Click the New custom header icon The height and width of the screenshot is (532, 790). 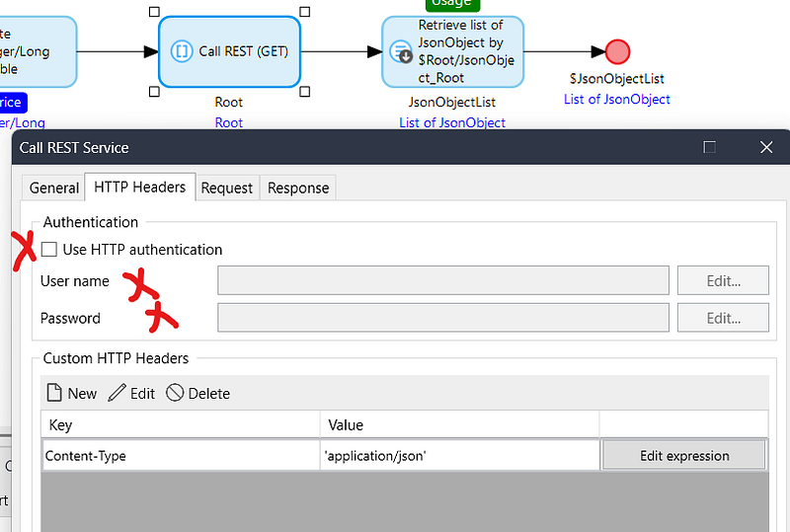click(x=55, y=393)
